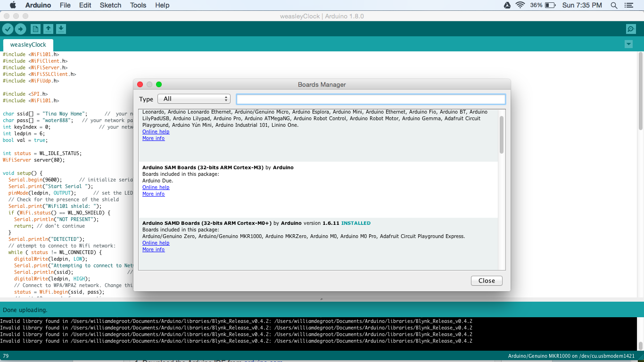Image resolution: width=644 pixels, height=362 pixels.
Task: Open More info for Arduino SAMD Boards
Action: [153, 249]
